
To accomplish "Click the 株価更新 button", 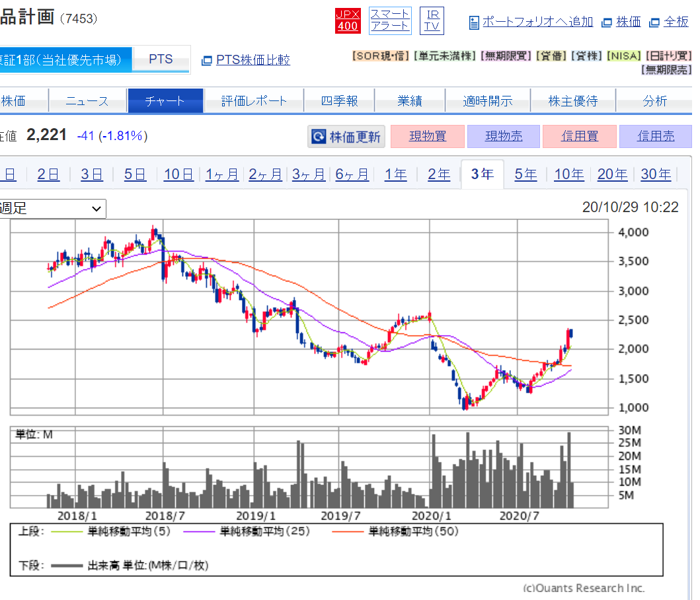I will coord(346,136).
